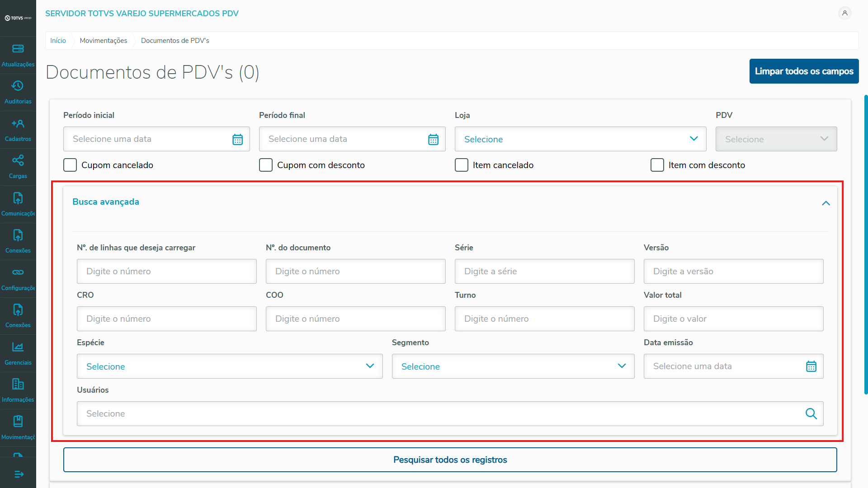Screen dimensions: 868x488
Task: Expand the Espécie select box
Action: point(230,366)
